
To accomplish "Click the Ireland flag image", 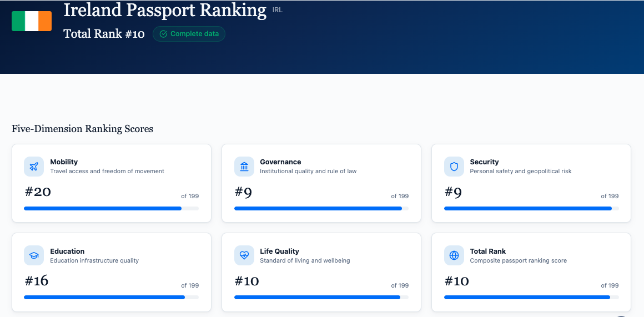I will 32,21.
